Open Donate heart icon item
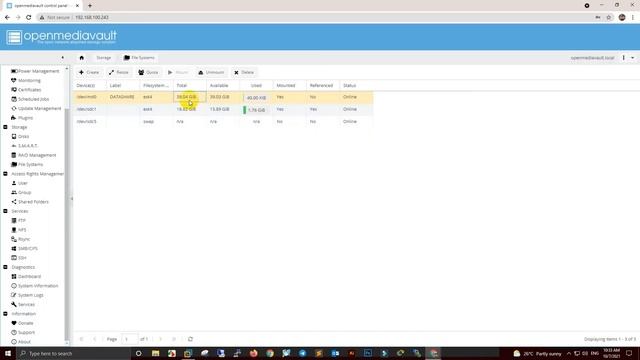 22,323
